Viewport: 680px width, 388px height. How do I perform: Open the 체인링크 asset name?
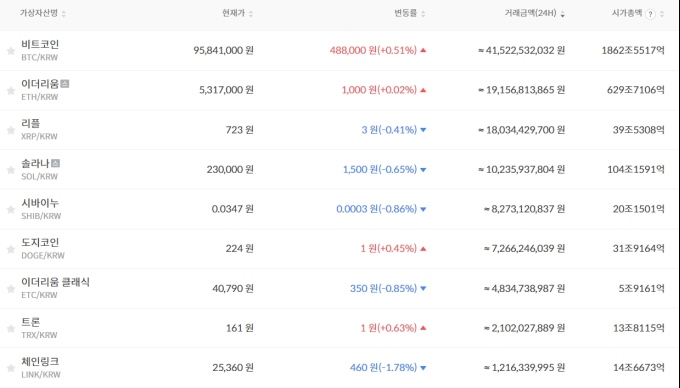(x=40, y=362)
